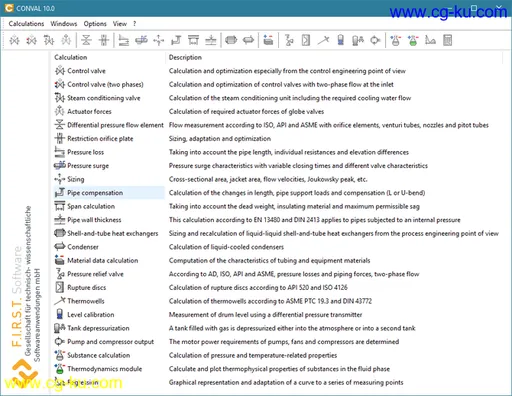This screenshot has height=396, width=512.
Task: Click the Regression curve toolbar icon
Action: [x=430, y=40]
